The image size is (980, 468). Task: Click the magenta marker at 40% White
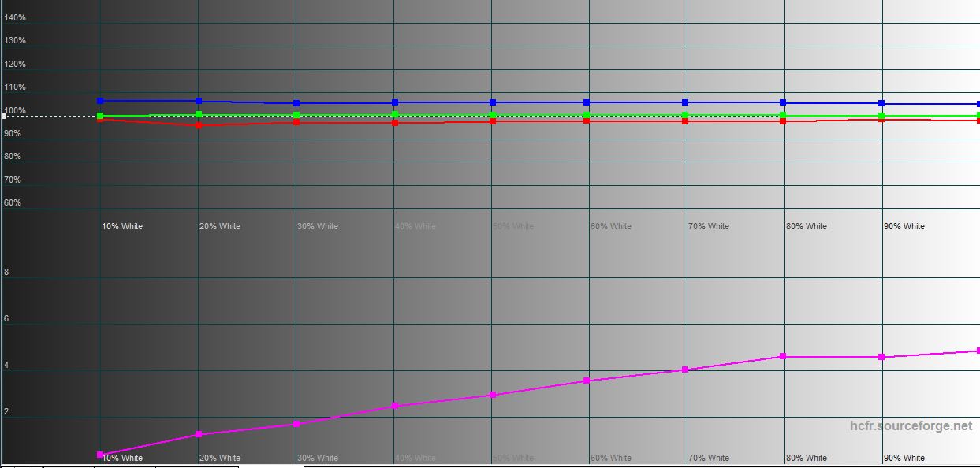pos(395,406)
